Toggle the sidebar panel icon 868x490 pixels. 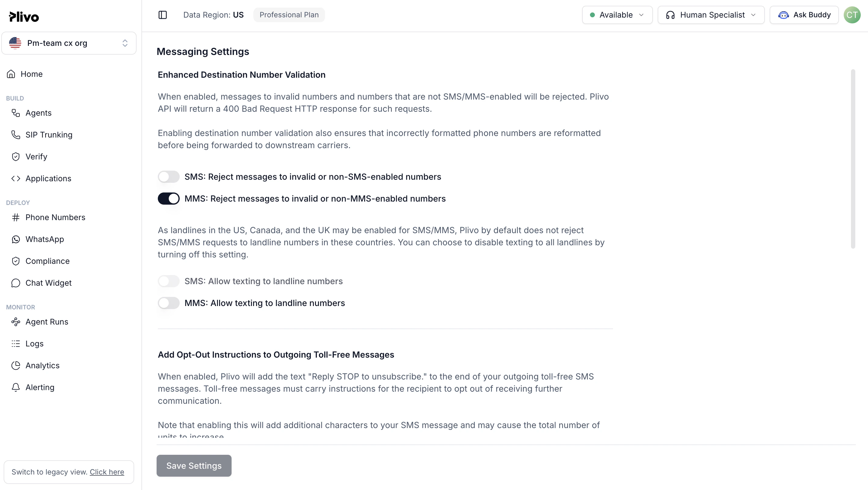(162, 15)
